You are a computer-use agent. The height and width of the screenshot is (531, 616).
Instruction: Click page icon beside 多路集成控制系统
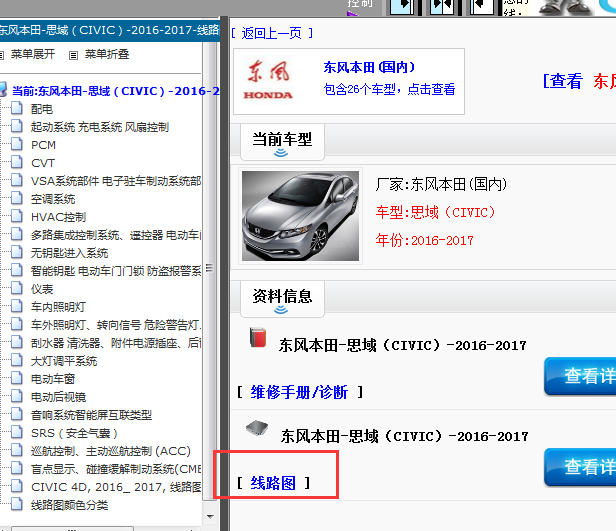(16, 234)
